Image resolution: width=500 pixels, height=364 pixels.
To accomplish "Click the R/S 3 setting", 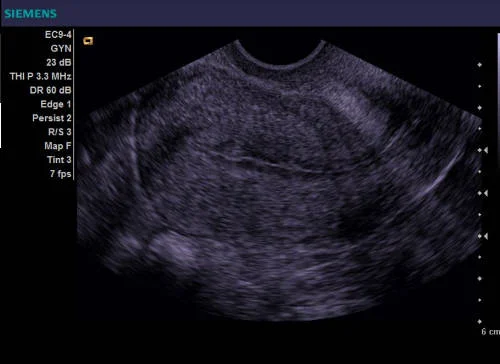I will click(60, 132).
